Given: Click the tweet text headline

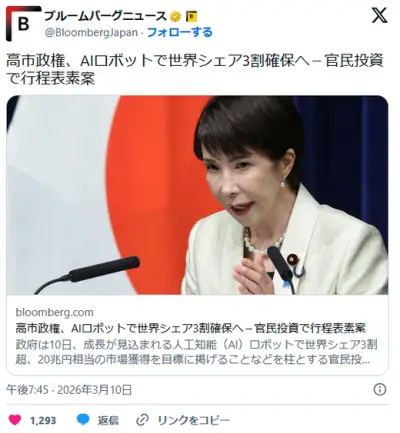Looking at the screenshot, I should [x=195, y=70].
